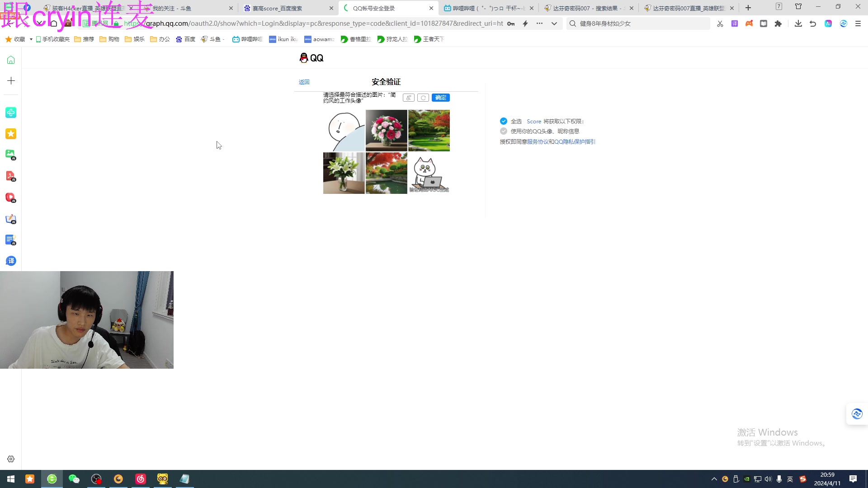Expand the address bar dropdown chevron

pyautogui.click(x=554, y=23)
